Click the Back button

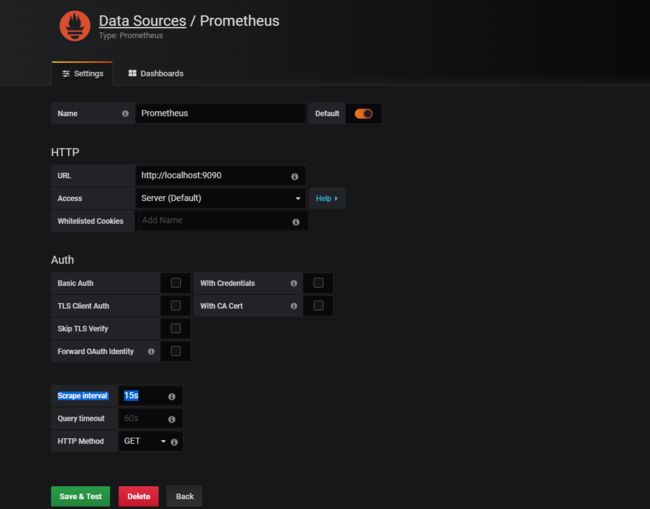184,497
